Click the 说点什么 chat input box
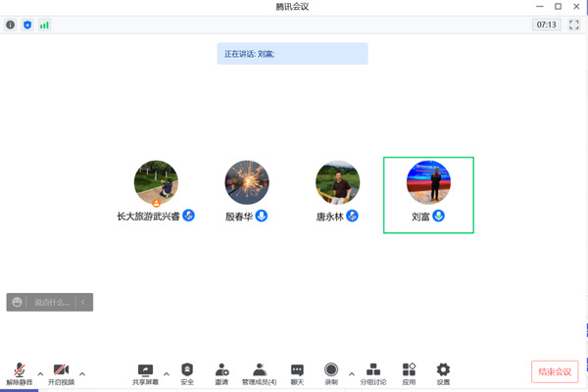 (x=51, y=302)
